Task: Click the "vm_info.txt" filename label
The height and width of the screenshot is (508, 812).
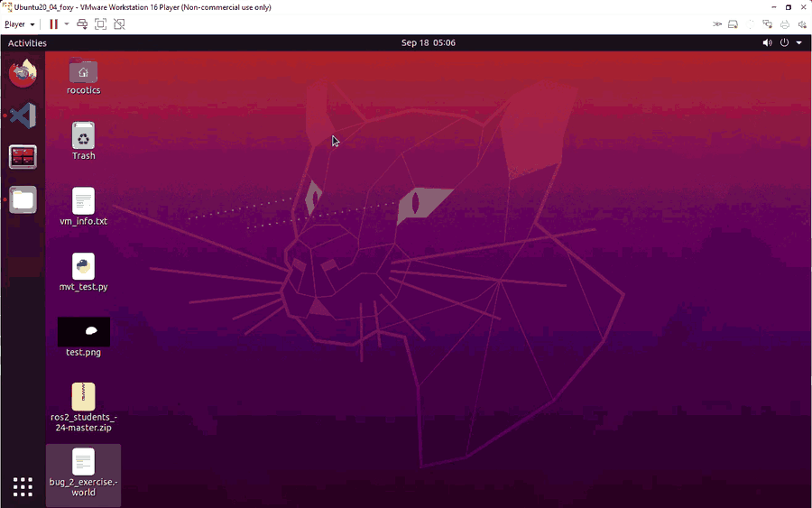Action: (83, 221)
